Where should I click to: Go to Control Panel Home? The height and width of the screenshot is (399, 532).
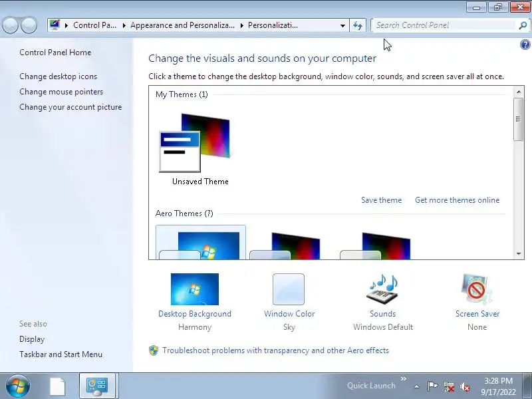click(x=55, y=53)
